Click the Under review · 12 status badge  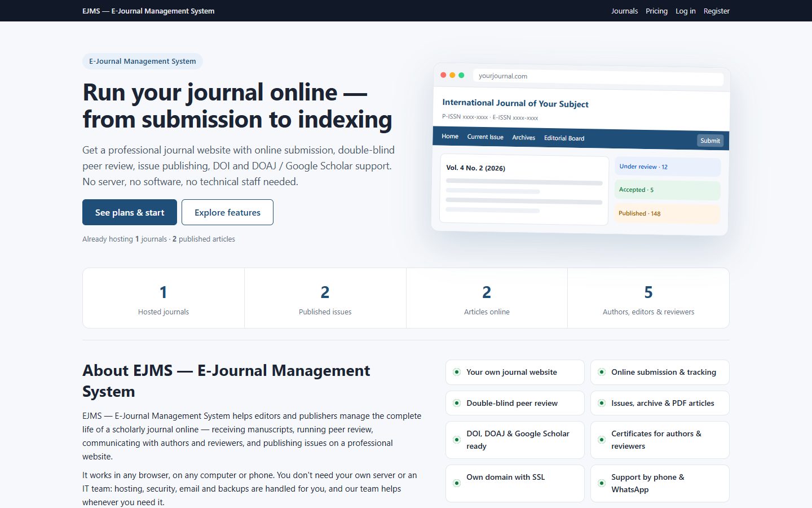coord(668,167)
